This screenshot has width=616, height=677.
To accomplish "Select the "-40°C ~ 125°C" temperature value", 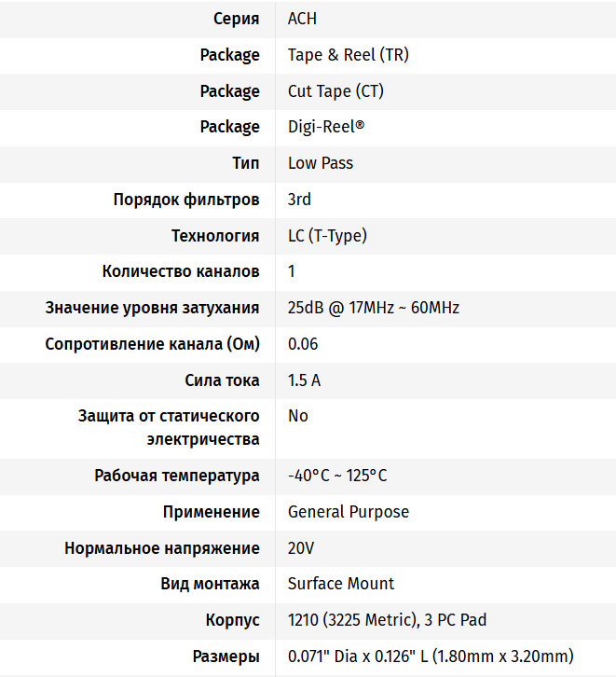I will pos(337,476).
